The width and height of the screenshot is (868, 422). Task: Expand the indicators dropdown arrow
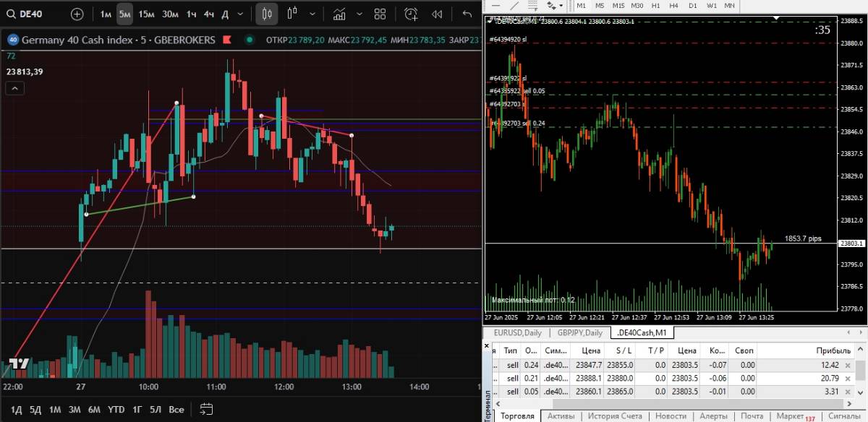360,14
